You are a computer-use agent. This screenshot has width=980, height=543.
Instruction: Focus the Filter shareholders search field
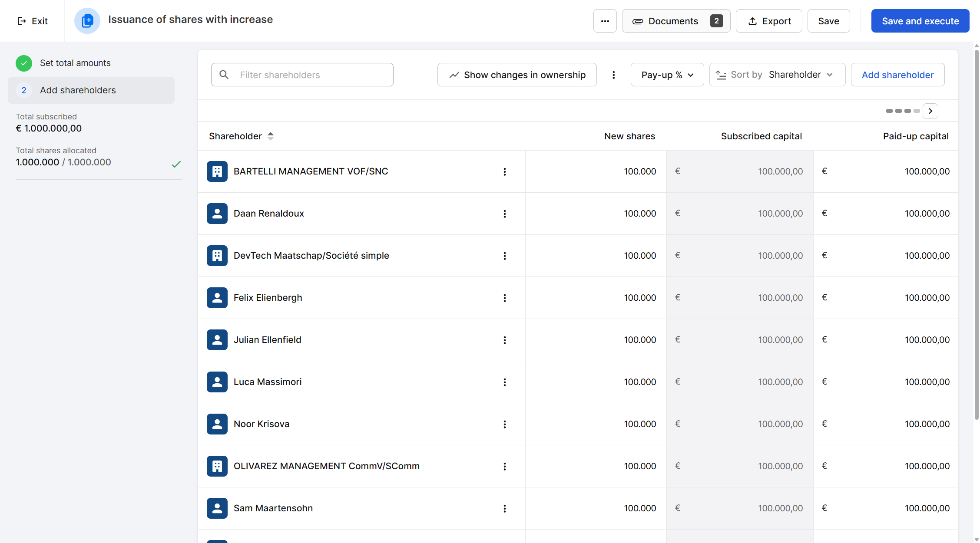click(302, 75)
